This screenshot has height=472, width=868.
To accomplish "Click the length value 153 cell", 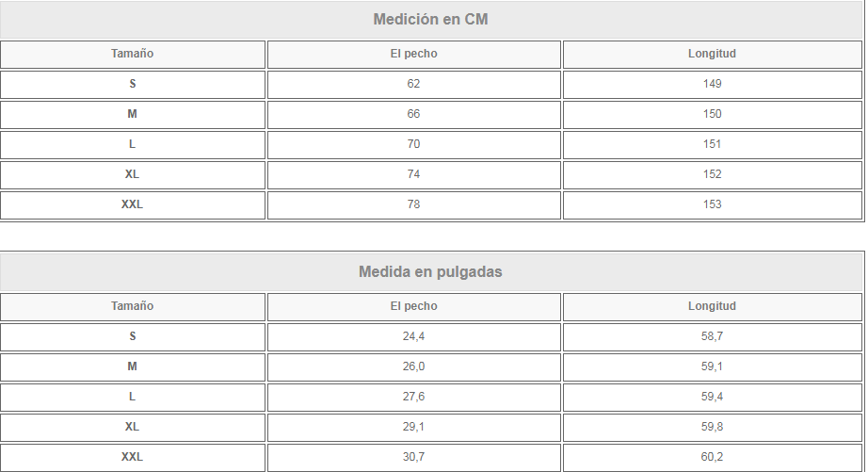I will 712,204.
